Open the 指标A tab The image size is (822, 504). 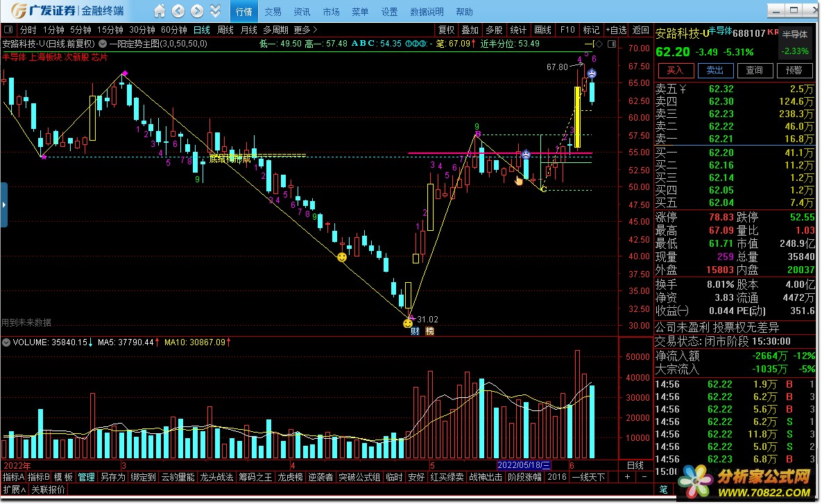14,477
